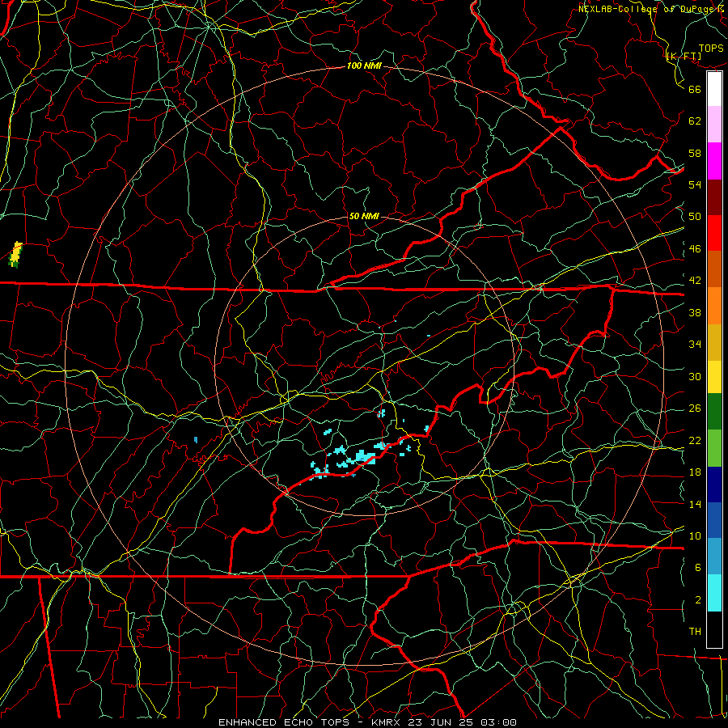Viewport: 728px width, 728px height.
Task: Click the "NEXLAB-College of DuPage" credit text
Action: click(x=646, y=9)
